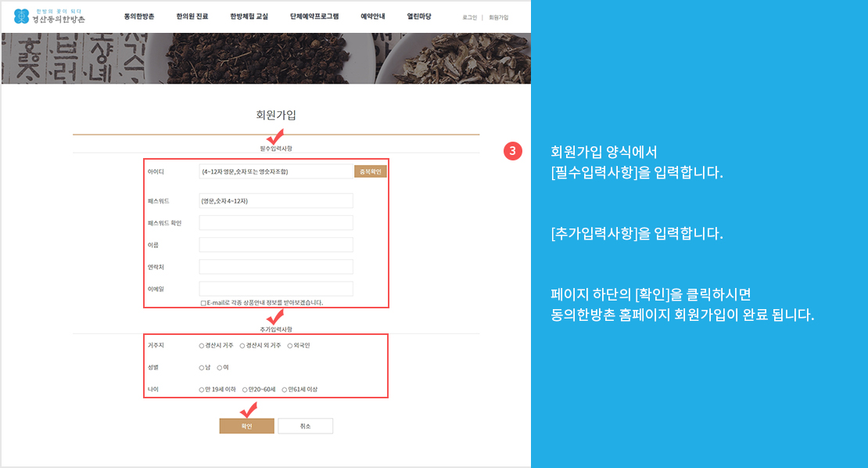Click the 추가입력사항 section heading
Screen dimensions: 868x468
[276, 329]
